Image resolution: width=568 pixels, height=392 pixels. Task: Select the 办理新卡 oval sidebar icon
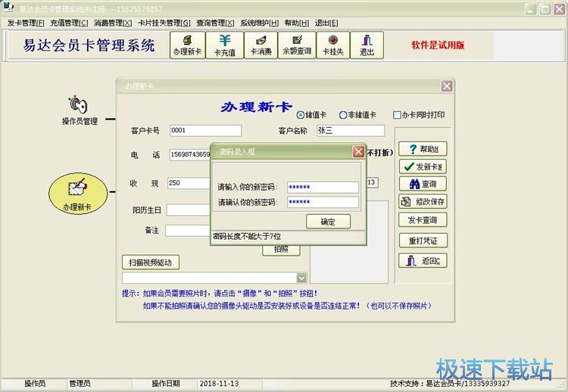click(76, 193)
